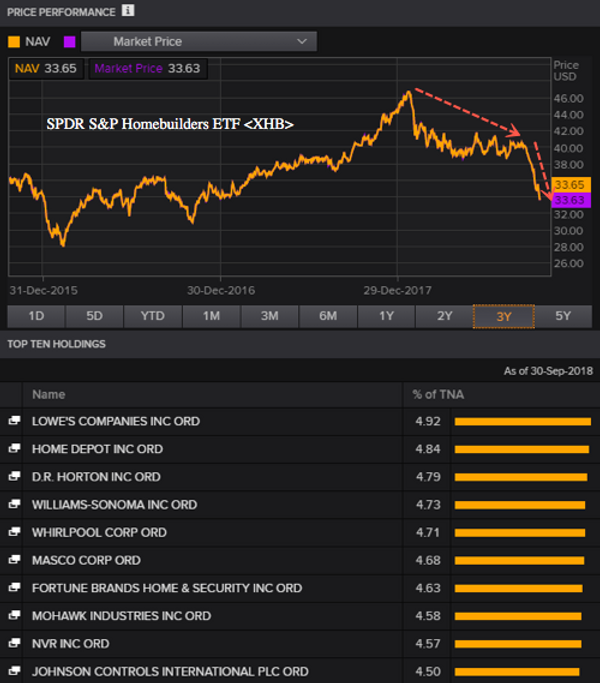Open MOHAWK INDUSTRIES INC ORD holding
Image resolution: width=600 pixels, height=683 pixels.
coord(122,616)
